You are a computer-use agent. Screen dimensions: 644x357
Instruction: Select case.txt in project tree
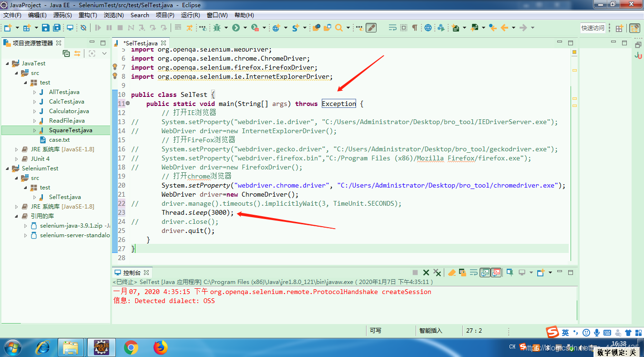click(x=59, y=139)
